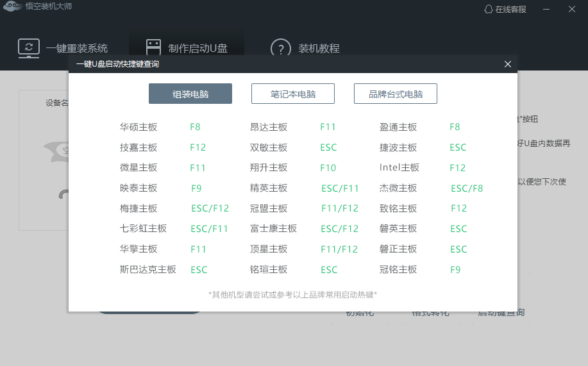Click the ESC/F11 hotkey for 七彩虹主板
The image size is (588, 366).
pyautogui.click(x=209, y=229)
